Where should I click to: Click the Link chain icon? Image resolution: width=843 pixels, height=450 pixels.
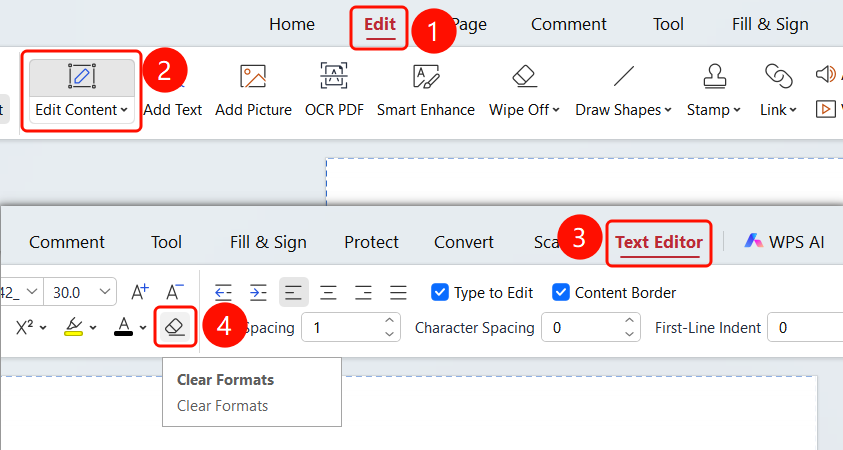(x=778, y=76)
